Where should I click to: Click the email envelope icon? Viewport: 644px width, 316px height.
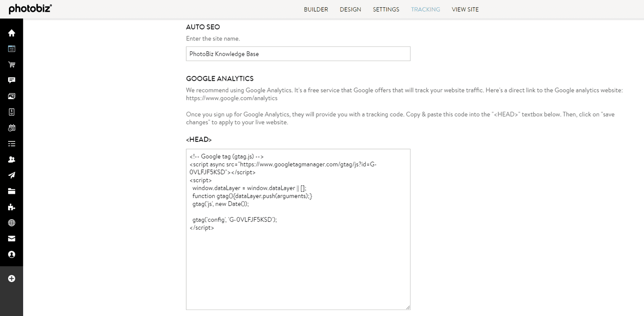(11, 238)
